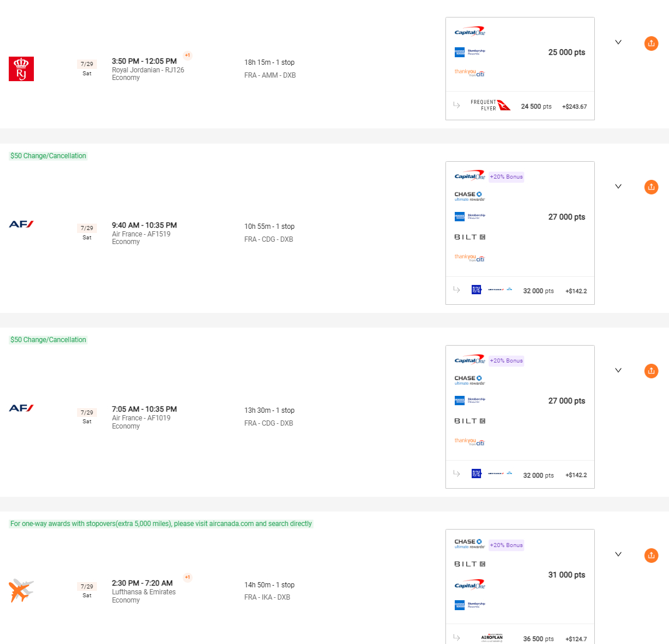Click Citi ThankYou logo in AF1519 card
669x644 pixels.
click(x=470, y=257)
